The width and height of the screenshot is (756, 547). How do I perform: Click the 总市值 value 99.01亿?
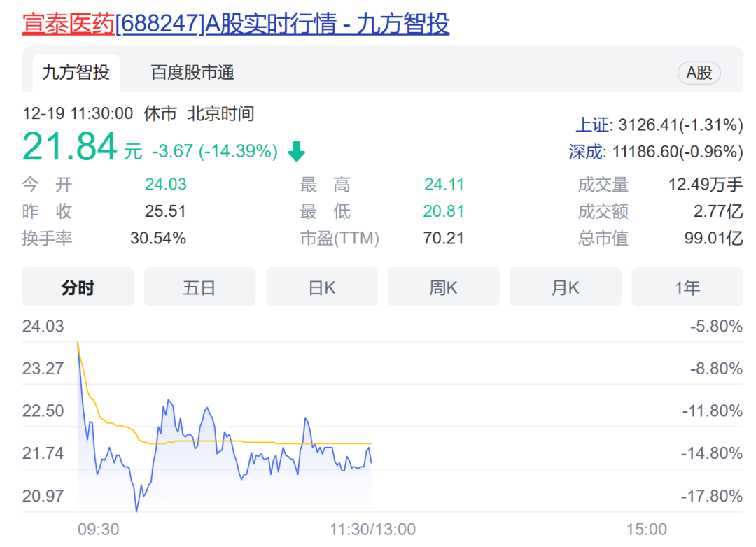(713, 238)
